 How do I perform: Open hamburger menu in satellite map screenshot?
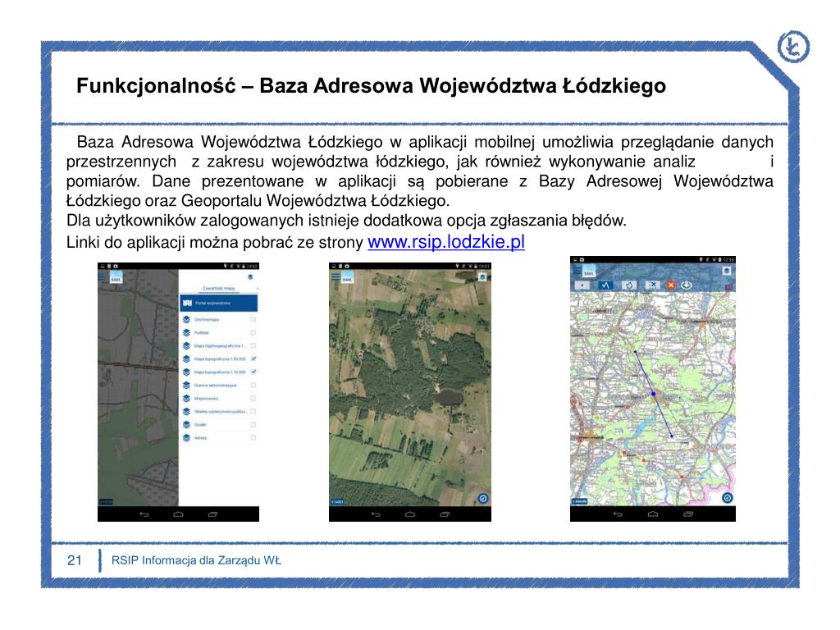(x=336, y=277)
